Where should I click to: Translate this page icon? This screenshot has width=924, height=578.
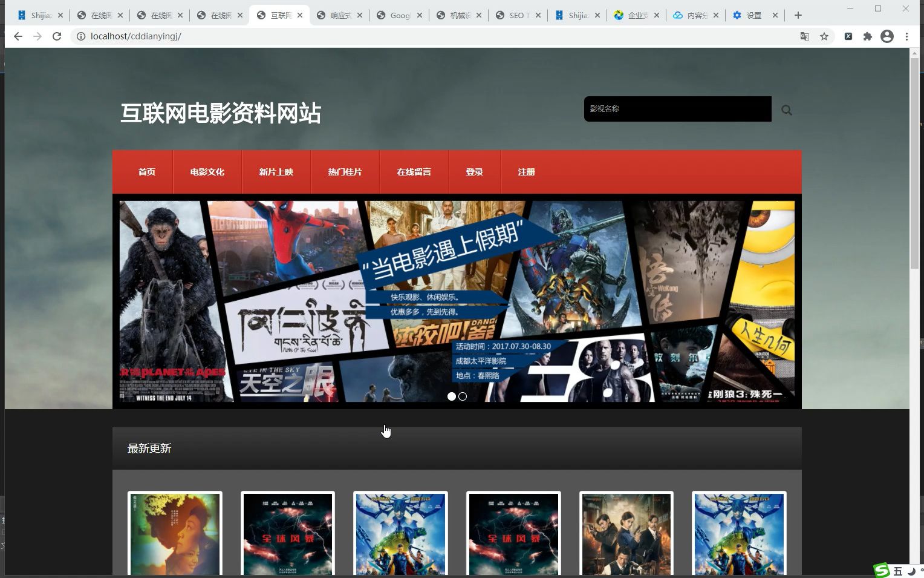tap(805, 36)
